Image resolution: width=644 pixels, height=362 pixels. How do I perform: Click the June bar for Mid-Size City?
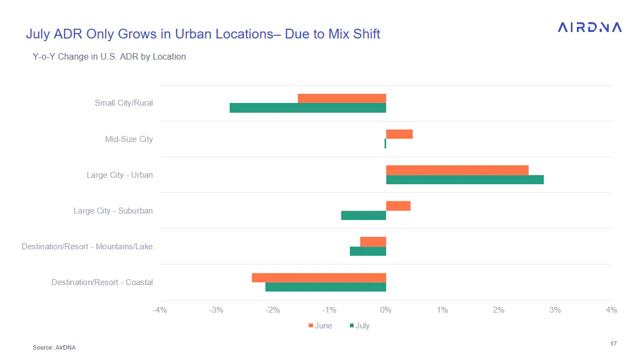tap(399, 134)
